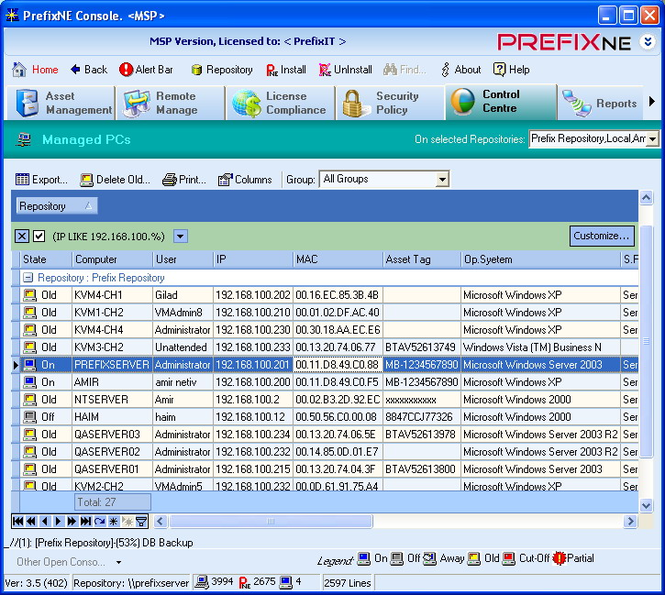Click the navigator bookmark asterisk button
The image size is (665, 595).
point(113,521)
